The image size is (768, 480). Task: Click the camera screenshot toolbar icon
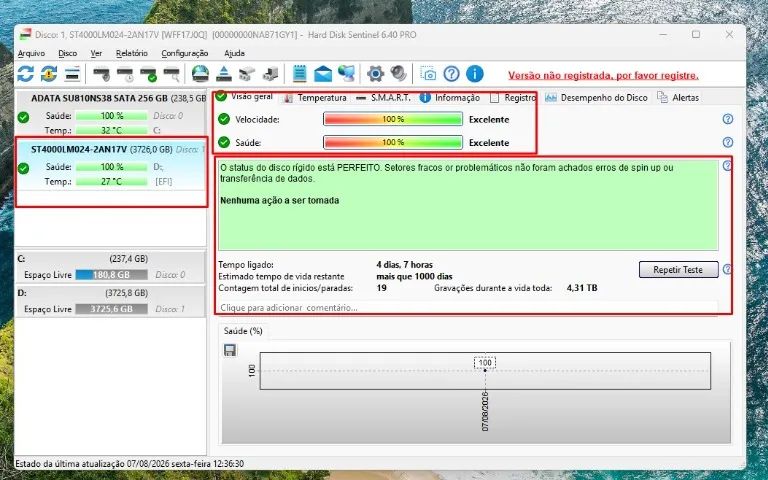coord(428,74)
